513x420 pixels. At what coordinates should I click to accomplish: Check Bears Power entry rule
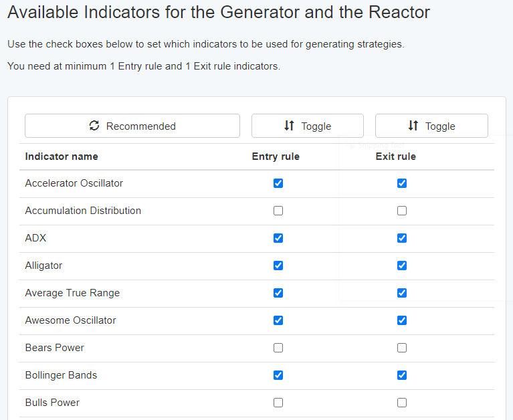click(x=278, y=348)
